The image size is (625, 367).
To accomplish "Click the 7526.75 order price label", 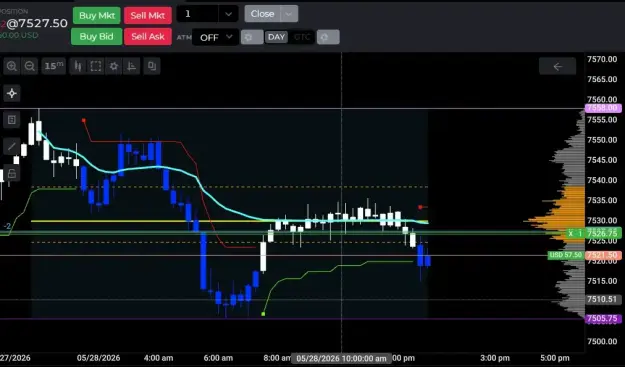I will coord(602,233).
